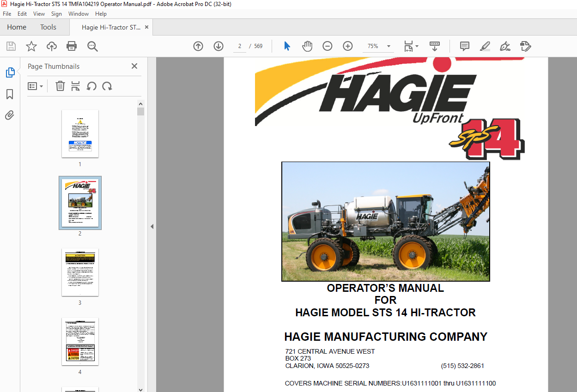Open the Sign menu

[56, 14]
